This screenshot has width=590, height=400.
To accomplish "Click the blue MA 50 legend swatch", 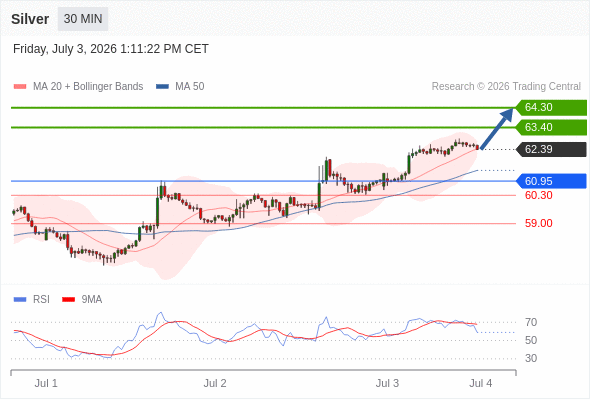I will click(x=163, y=87).
